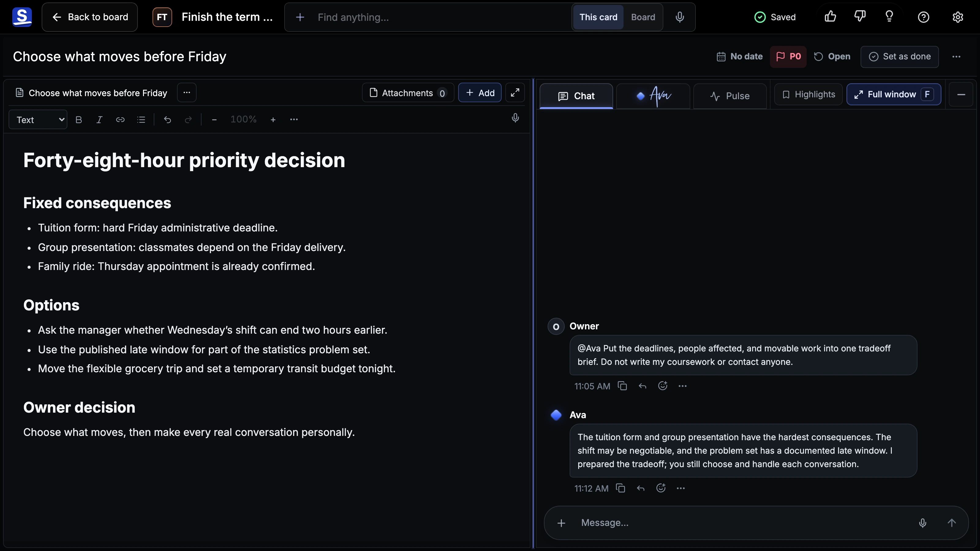Open settings gear

pos(958,17)
